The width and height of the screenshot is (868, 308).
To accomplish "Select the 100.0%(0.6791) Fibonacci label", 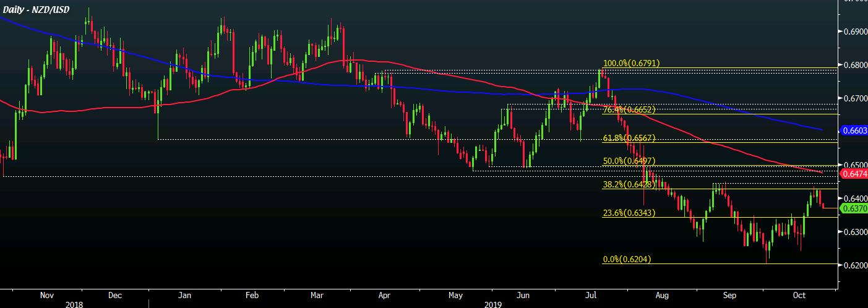I will (632, 63).
